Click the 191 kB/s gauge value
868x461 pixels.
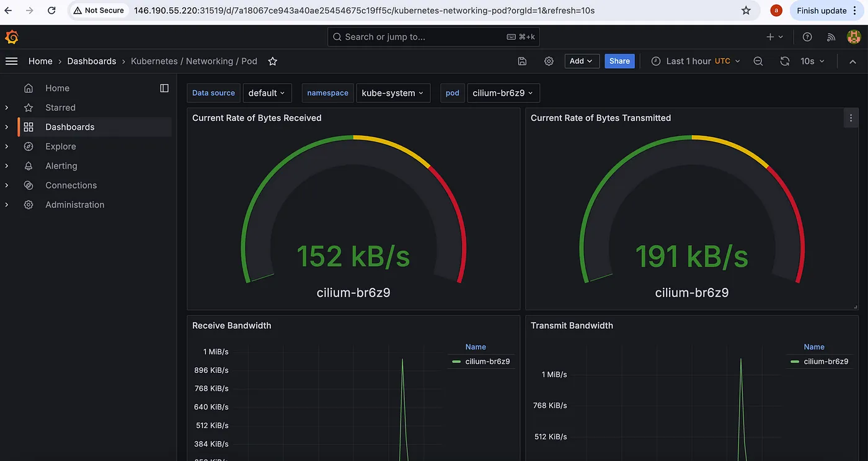point(692,256)
